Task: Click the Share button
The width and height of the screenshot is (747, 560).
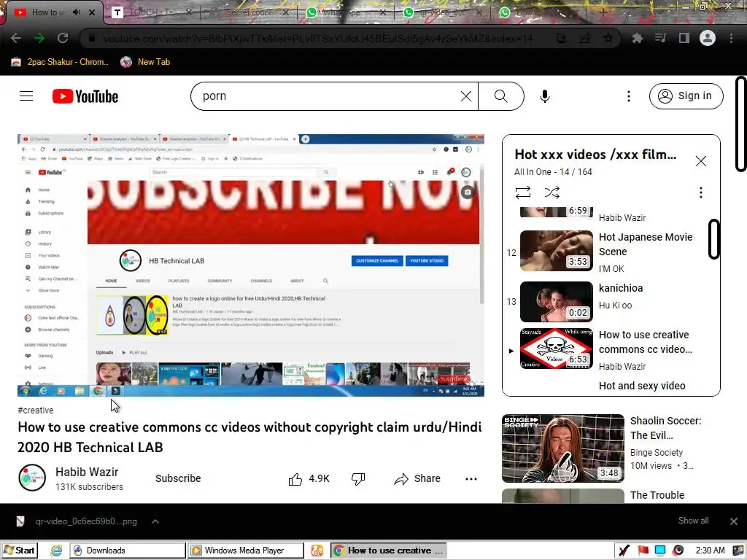Action: coord(417,478)
